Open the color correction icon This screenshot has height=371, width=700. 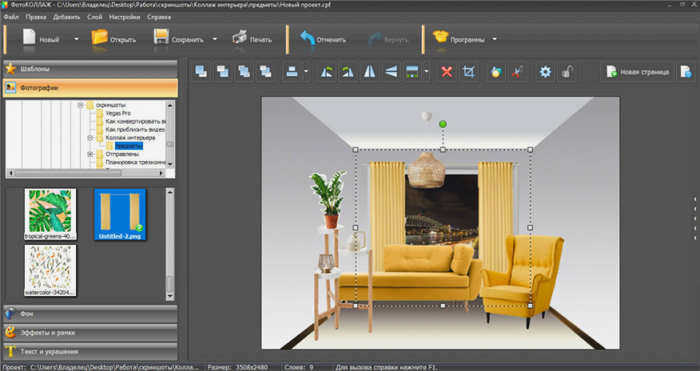point(496,71)
